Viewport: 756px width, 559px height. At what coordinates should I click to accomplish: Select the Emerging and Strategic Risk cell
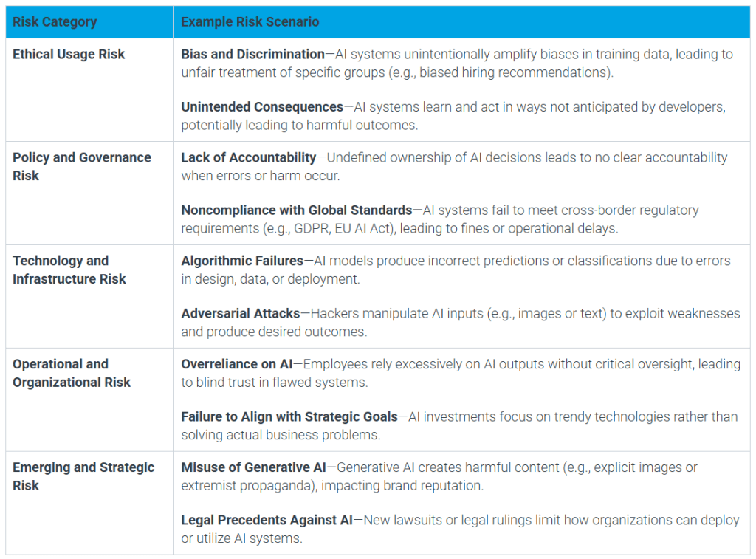[x=83, y=476]
